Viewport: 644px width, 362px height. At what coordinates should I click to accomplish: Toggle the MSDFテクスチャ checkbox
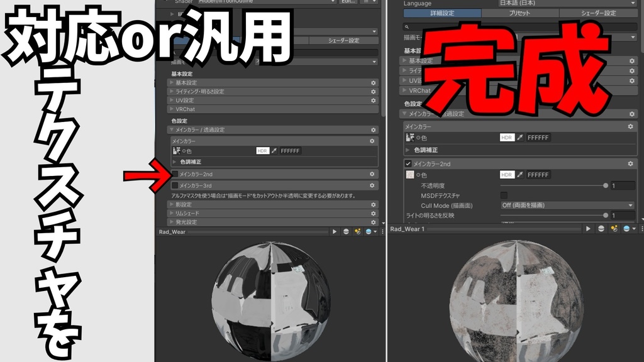504,194
